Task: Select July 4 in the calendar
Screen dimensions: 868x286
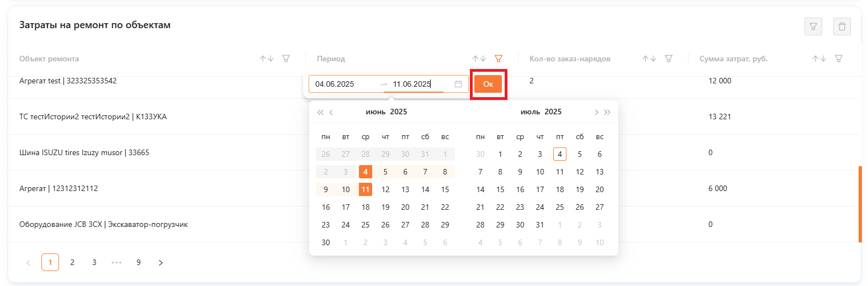Action: [x=560, y=154]
